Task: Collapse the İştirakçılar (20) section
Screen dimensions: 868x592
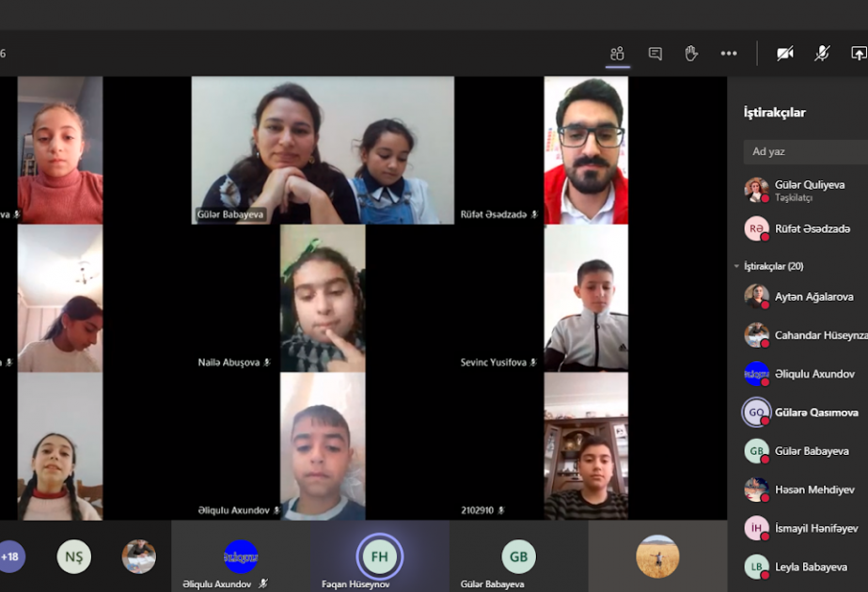Action: click(x=736, y=266)
